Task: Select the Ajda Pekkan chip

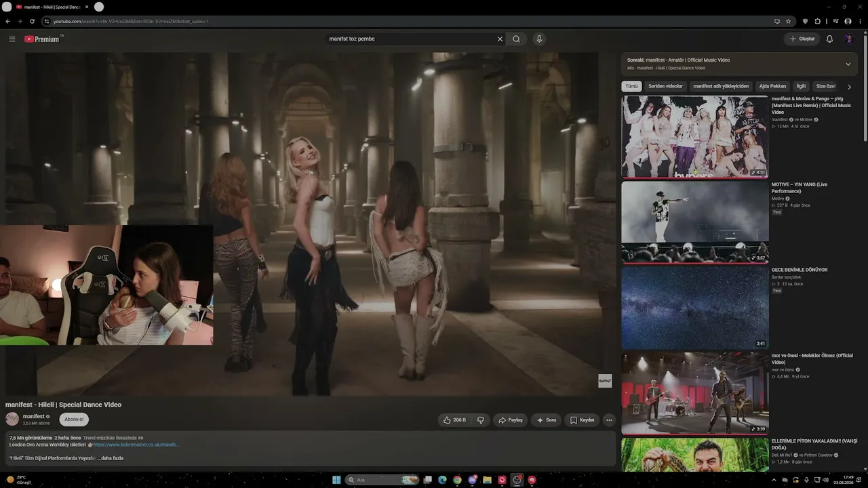Action: tap(772, 87)
